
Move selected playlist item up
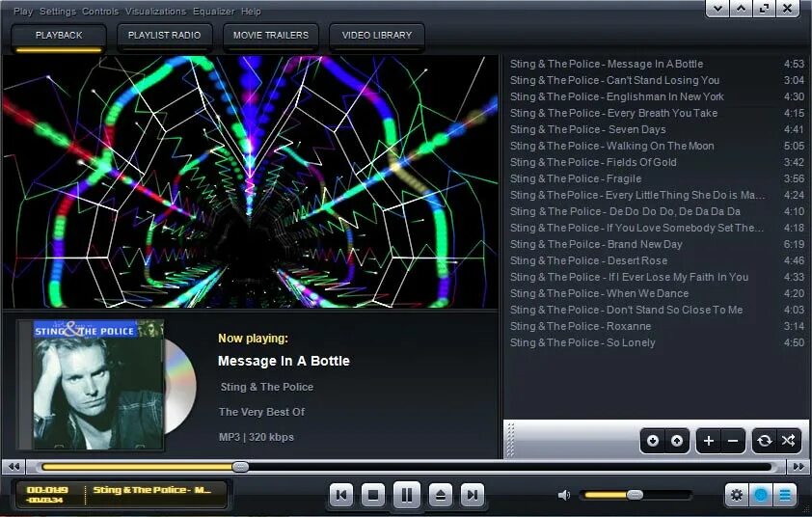tap(677, 441)
